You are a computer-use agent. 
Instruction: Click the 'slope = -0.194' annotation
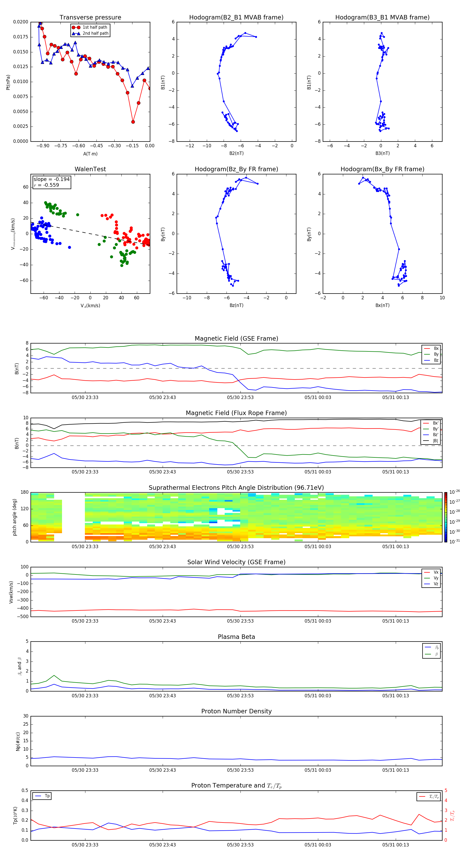[52, 179]
